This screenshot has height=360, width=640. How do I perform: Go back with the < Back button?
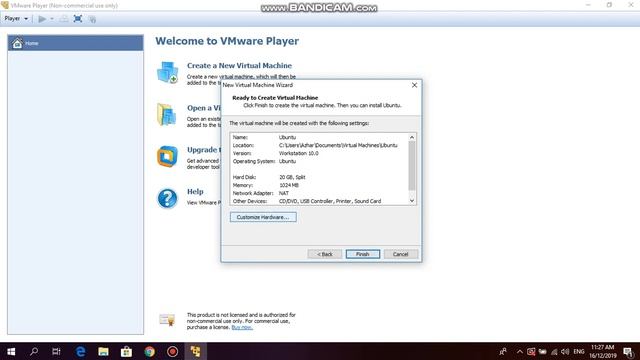click(x=324, y=254)
